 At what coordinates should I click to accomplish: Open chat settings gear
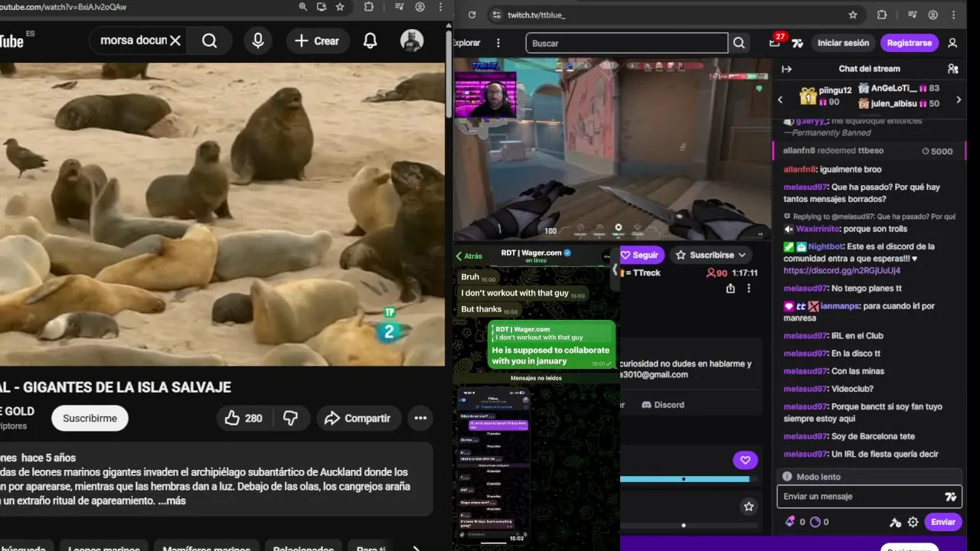(913, 522)
